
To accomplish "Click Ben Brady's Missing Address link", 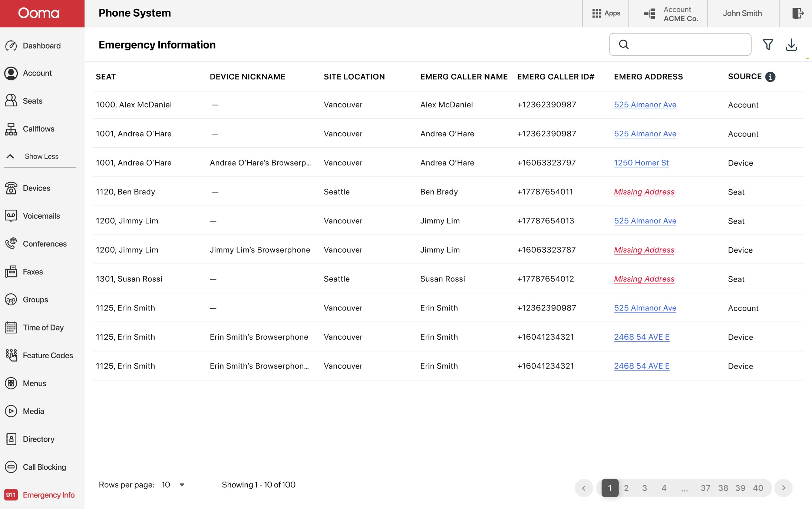I will (644, 192).
